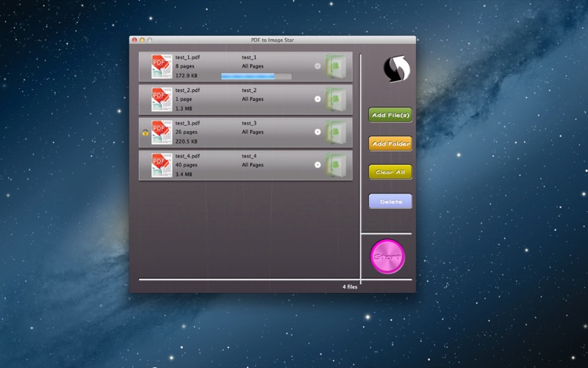Click the Delete button
588x368 pixels.
tap(390, 201)
